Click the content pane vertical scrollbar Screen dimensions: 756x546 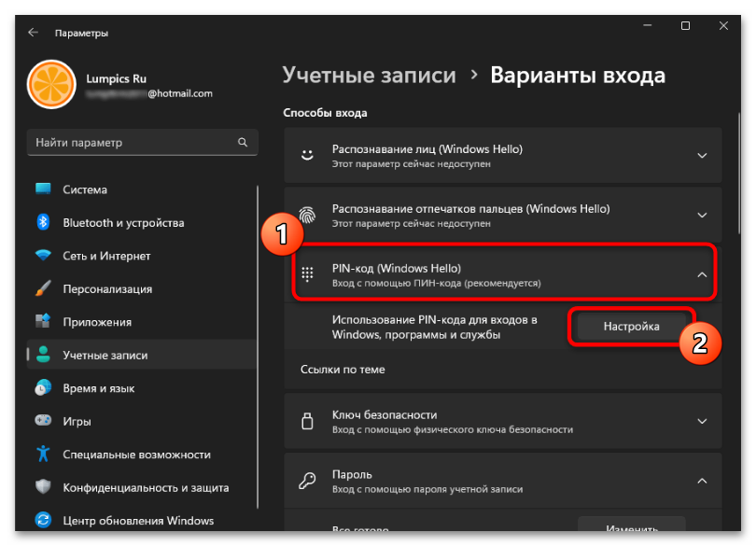[x=738, y=174]
